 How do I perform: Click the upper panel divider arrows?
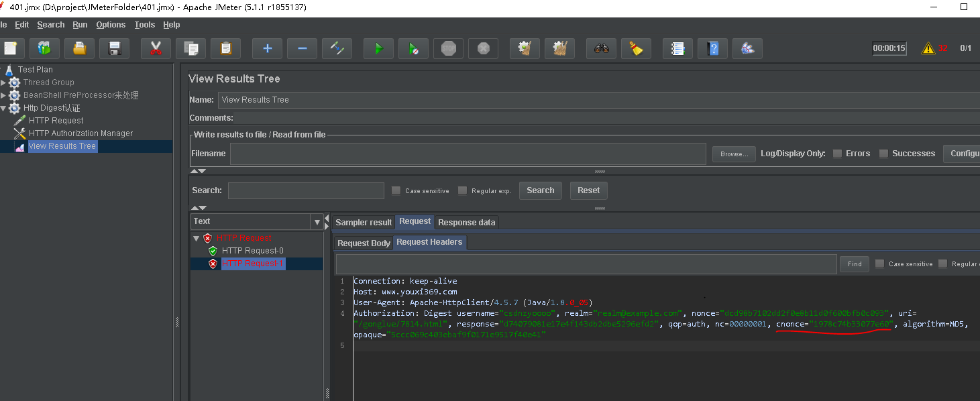point(199,172)
